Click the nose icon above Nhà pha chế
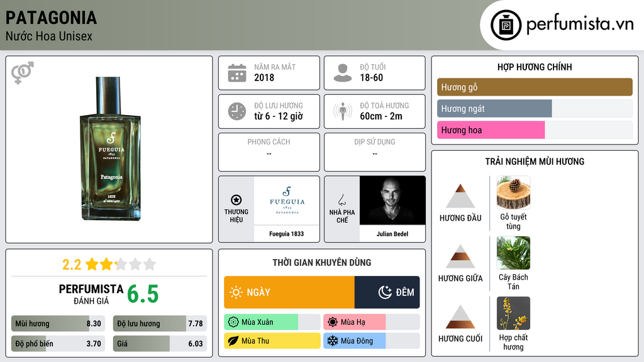The width and height of the screenshot is (644, 362). tap(341, 200)
